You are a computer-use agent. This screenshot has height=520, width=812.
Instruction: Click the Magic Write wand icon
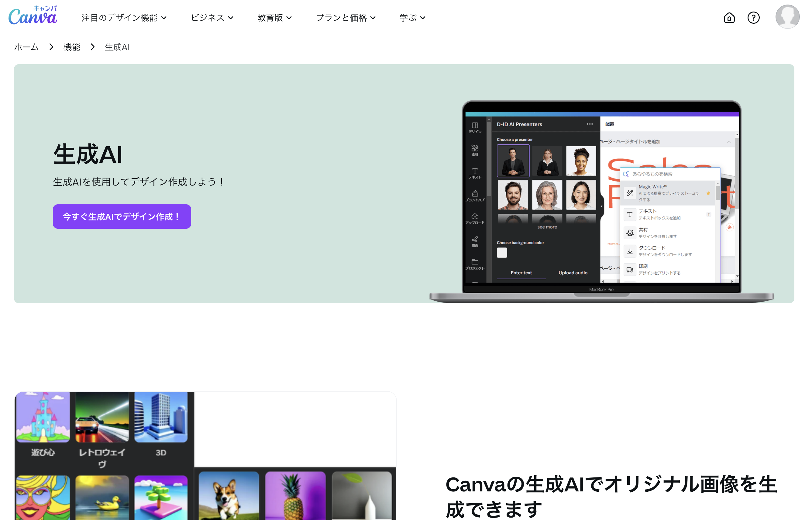pos(629,193)
